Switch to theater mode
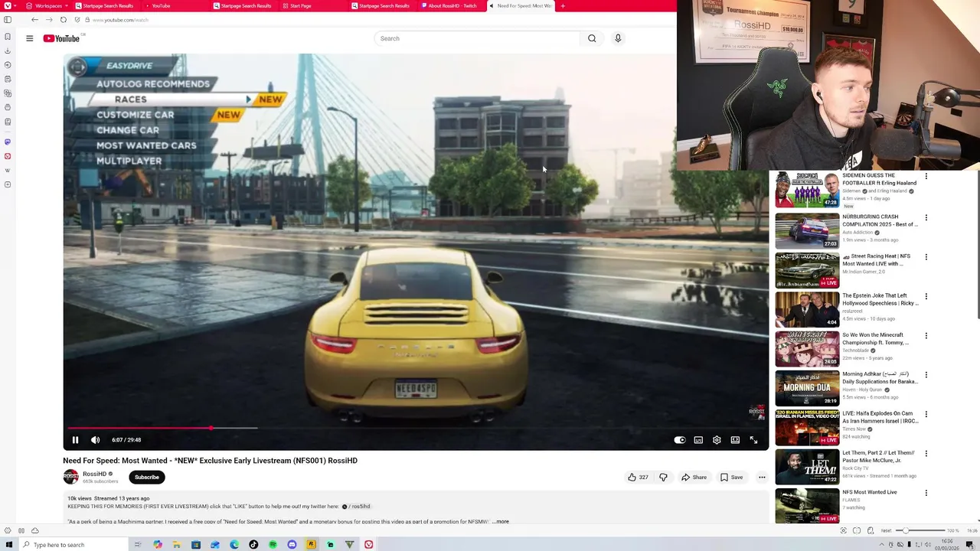The height and width of the screenshot is (551, 980). [x=735, y=440]
